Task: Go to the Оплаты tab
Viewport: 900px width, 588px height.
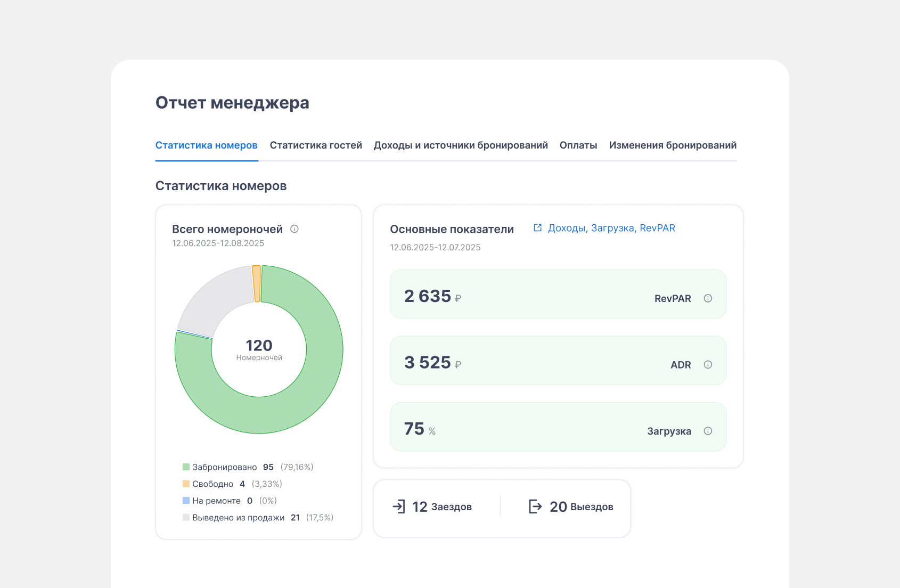Action: [578, 145]
